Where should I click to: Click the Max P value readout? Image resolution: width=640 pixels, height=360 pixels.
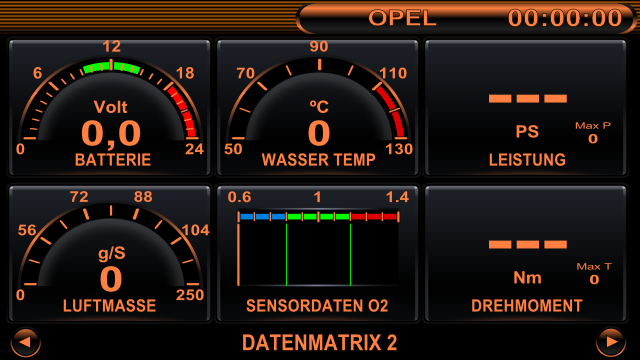(x=593, y=139)
